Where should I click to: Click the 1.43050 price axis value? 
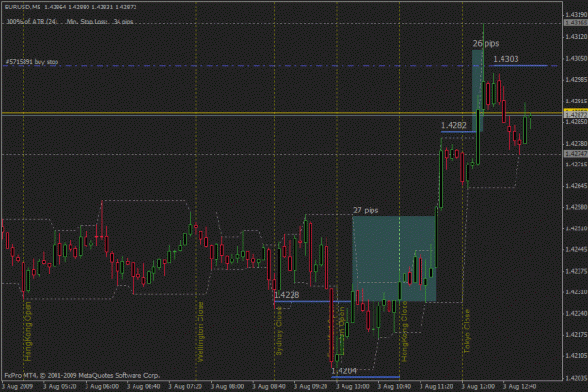[576, 59]
